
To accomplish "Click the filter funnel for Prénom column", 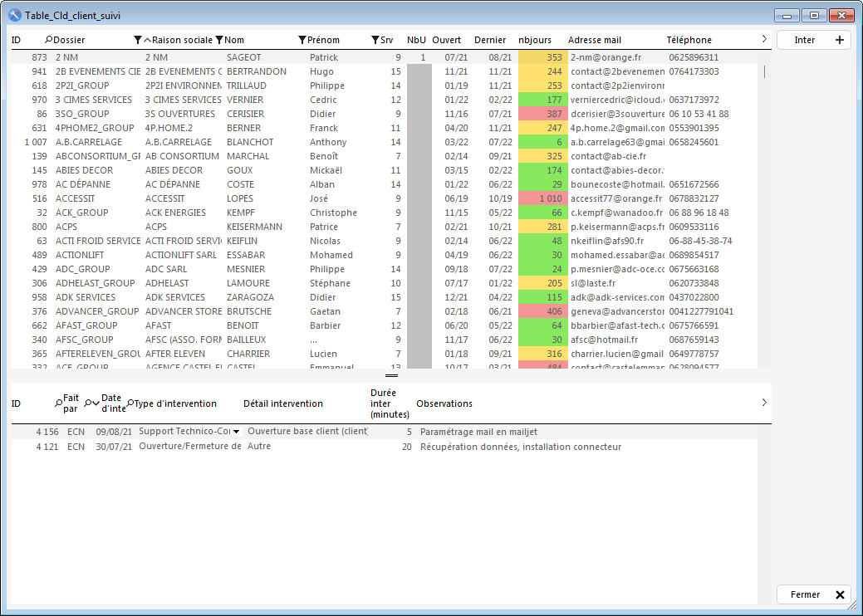I will [375, 40].
